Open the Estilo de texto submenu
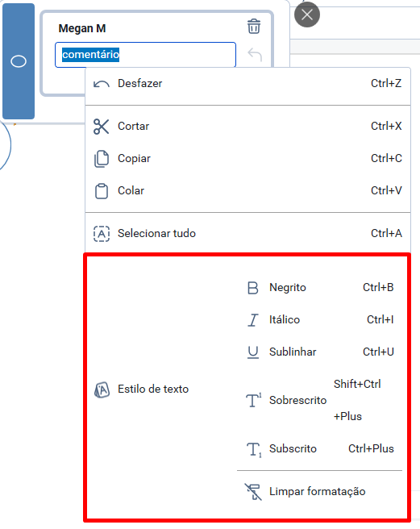Image resolution: width=420 pixels, height=529 pixels. 153,389
